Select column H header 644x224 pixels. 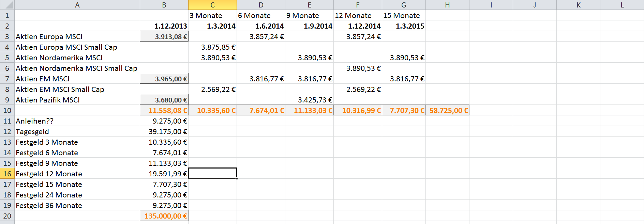447,5
